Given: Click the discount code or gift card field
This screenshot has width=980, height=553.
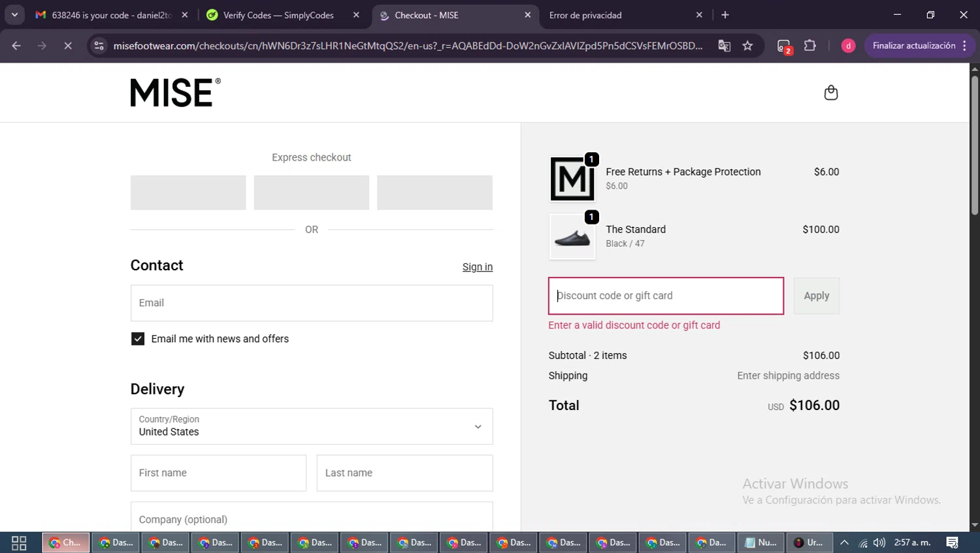Looking at the screenshot, I should coord(666,296).
